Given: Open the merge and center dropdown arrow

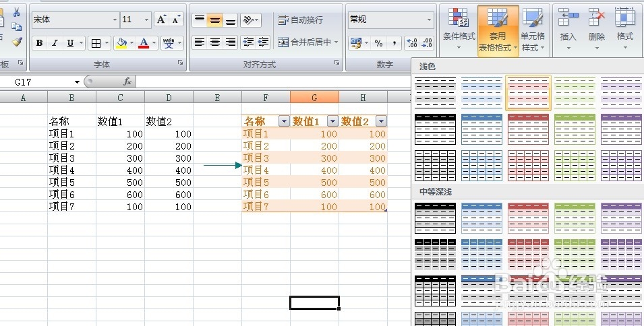Looking at the screenshot, I should [336, 42].
